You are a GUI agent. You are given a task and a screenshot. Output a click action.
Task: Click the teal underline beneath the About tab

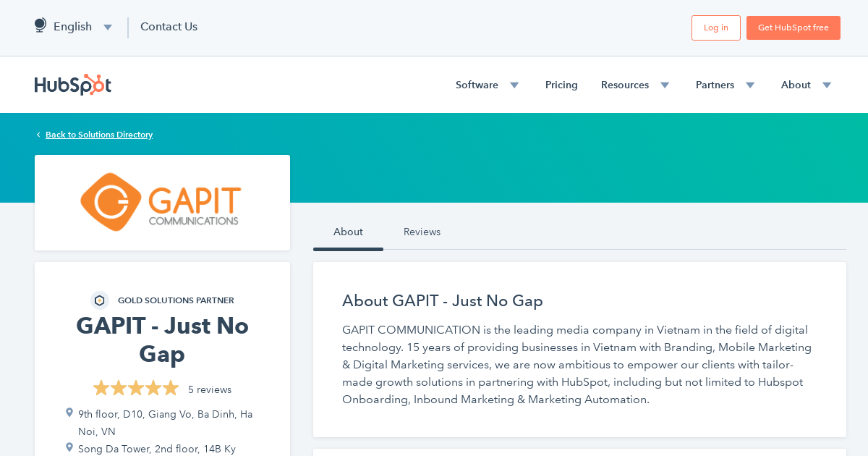pos(348,248)
